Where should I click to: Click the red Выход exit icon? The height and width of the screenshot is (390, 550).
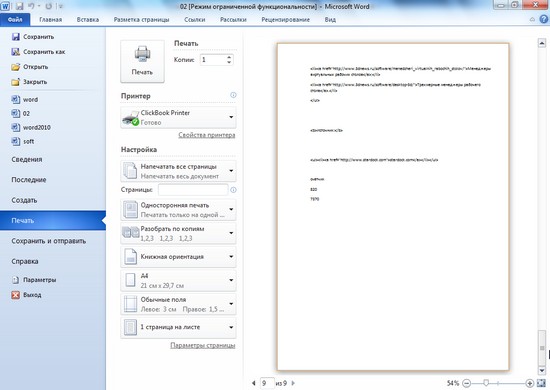click(16, 295)
